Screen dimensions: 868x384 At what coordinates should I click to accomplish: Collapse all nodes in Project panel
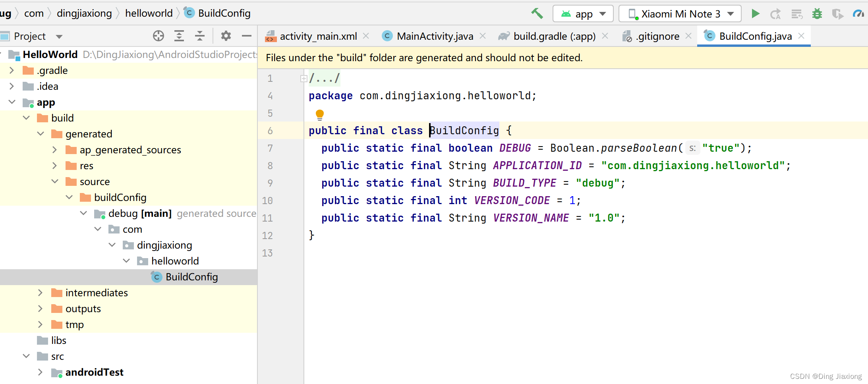(200, 36)
